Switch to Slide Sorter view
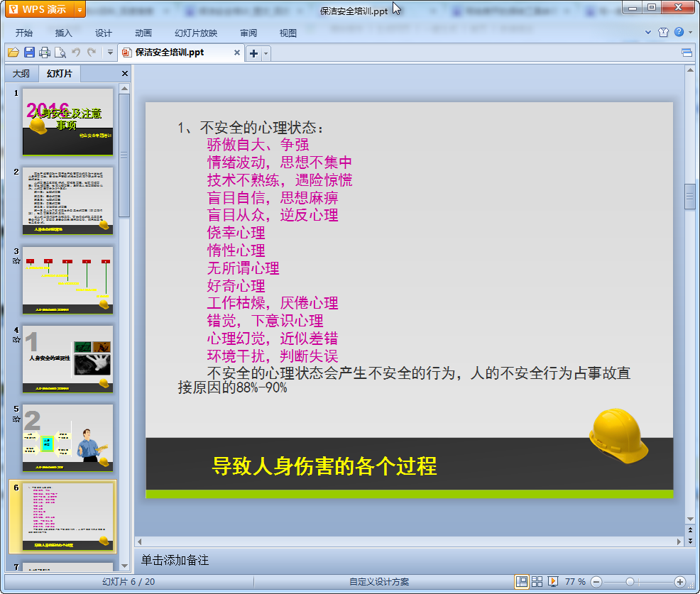The width and height of the screenshot is (700, 594). [x=537, y=581]
